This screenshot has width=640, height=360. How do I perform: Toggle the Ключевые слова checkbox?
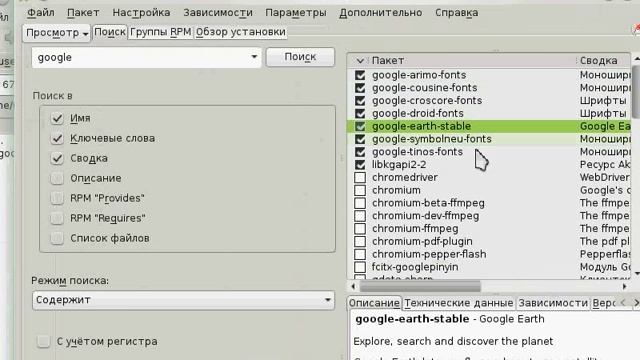point(57,138)
